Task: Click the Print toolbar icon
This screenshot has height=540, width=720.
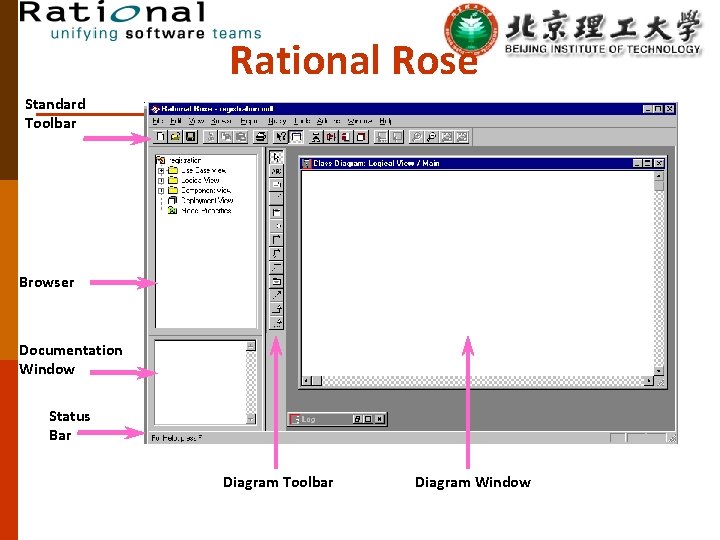Action: [x=261, y=137]
